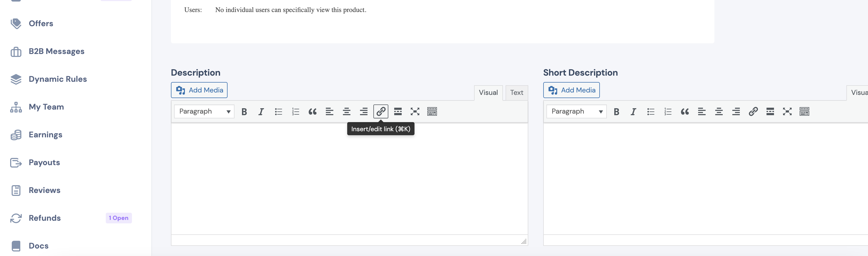Align text right in Short Description editor
This screenshot has width=868, height=256.
click(736, 112)
